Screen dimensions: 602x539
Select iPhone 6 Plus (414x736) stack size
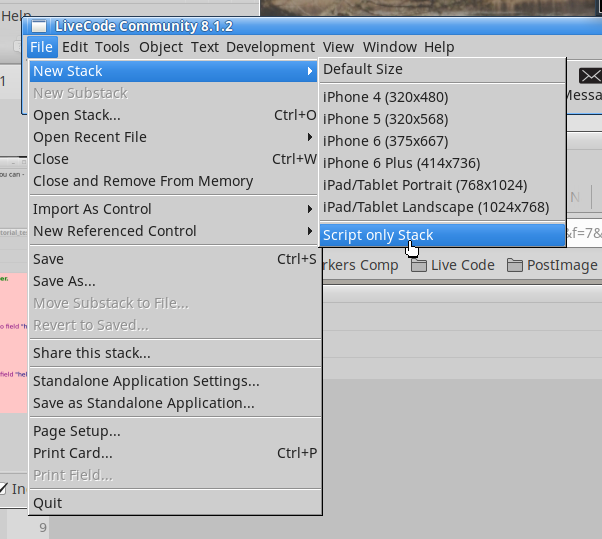(x=401, y=163)
